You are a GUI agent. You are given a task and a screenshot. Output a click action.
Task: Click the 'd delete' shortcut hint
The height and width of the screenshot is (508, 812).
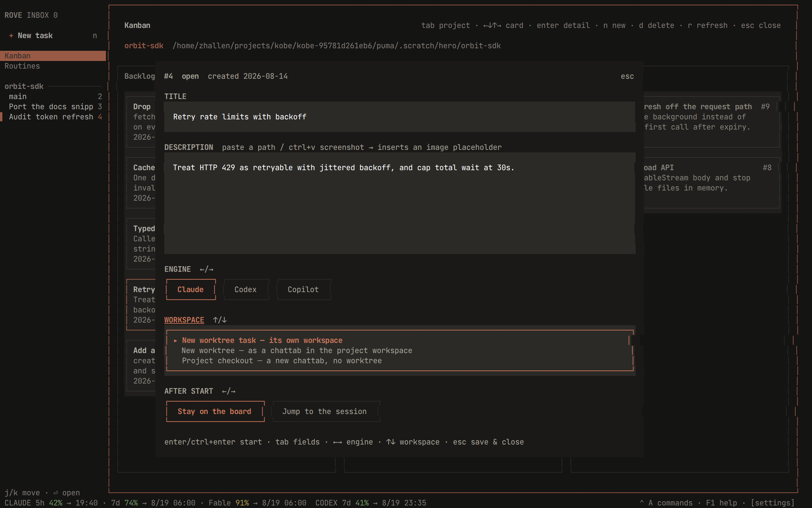(656, 25)
